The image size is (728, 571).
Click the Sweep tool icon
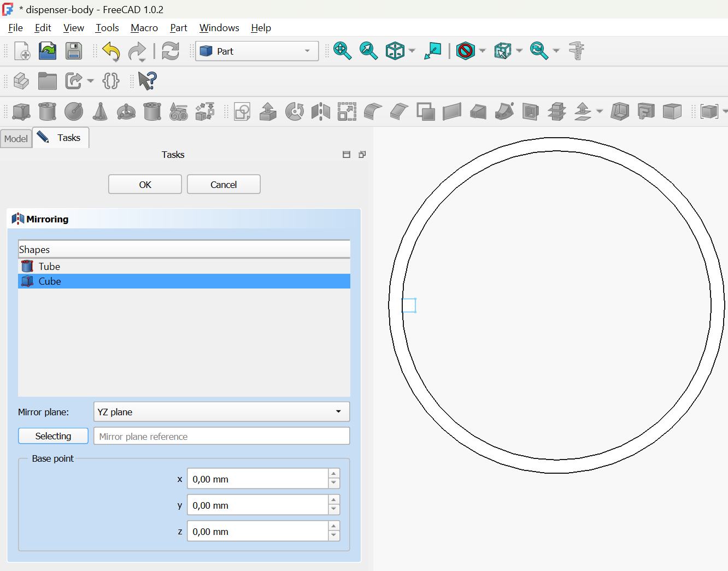tap(504, 111)
